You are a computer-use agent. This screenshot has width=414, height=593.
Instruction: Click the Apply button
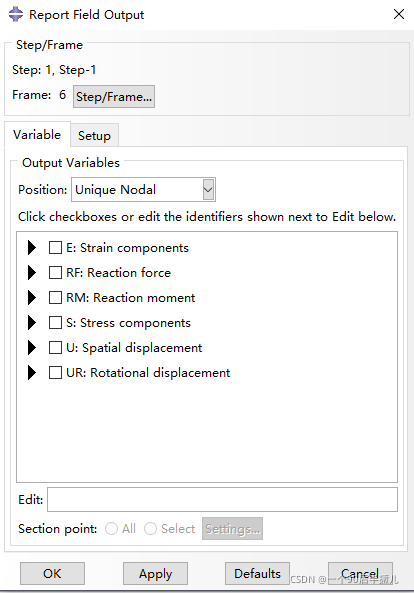(155, 573)
